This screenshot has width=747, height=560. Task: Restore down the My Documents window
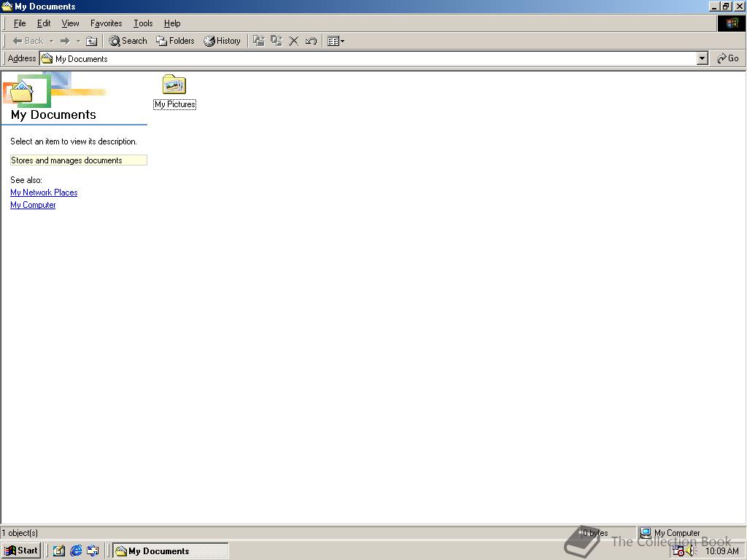pos(726,6)
